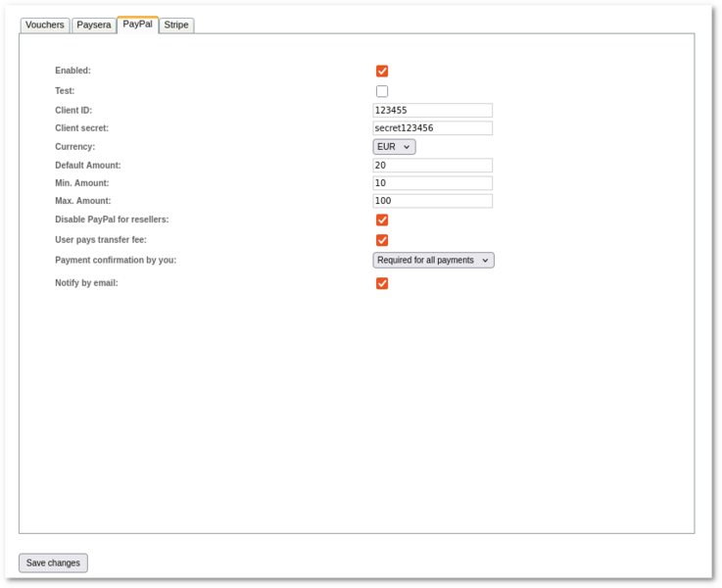Click the Client ID input field

pos(432,111)
